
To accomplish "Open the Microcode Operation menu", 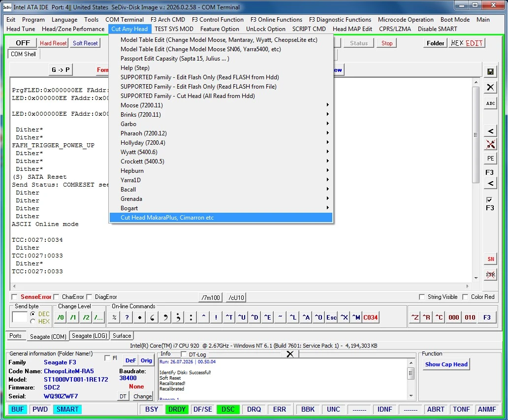I will tap(405, 19).
